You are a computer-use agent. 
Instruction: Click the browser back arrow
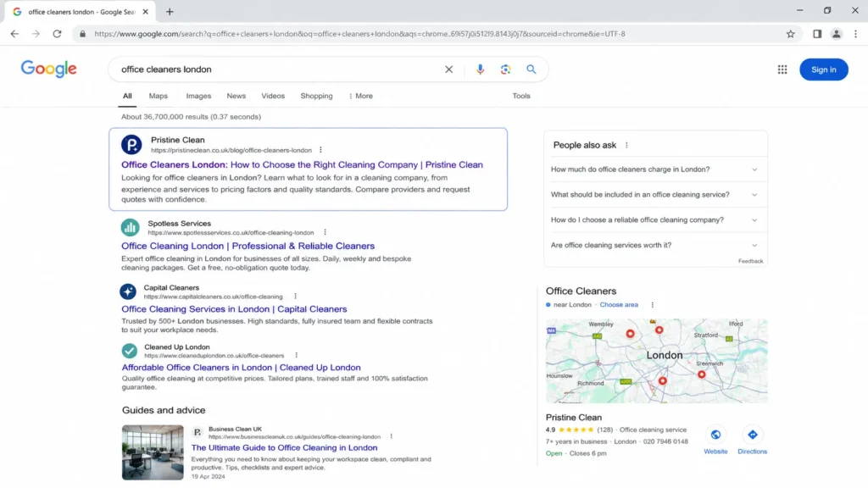point(14,34)
